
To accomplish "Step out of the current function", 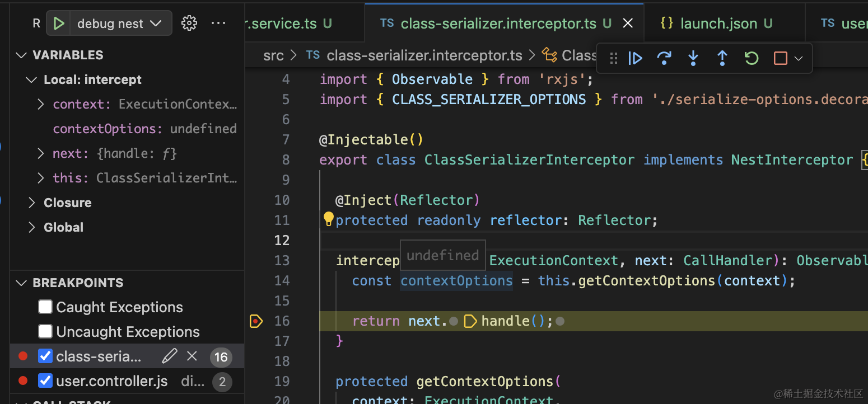I will (x=722, y=58).
